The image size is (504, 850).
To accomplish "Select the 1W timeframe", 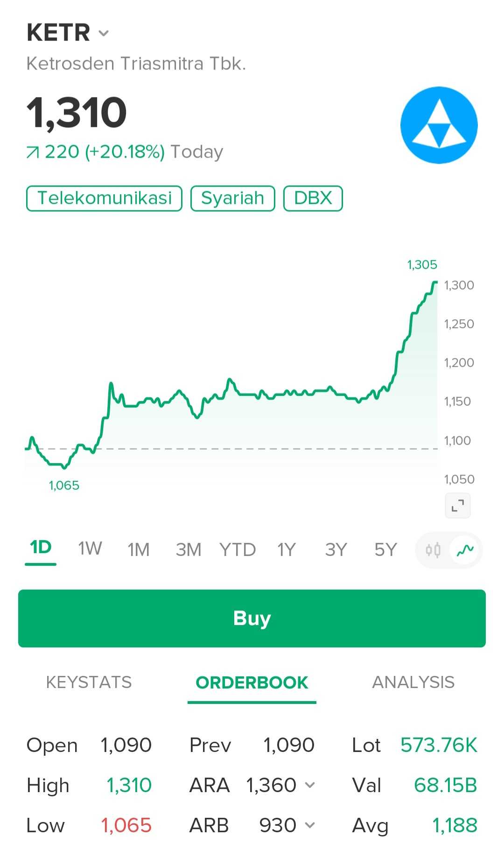I will click(x=90, y=549).
